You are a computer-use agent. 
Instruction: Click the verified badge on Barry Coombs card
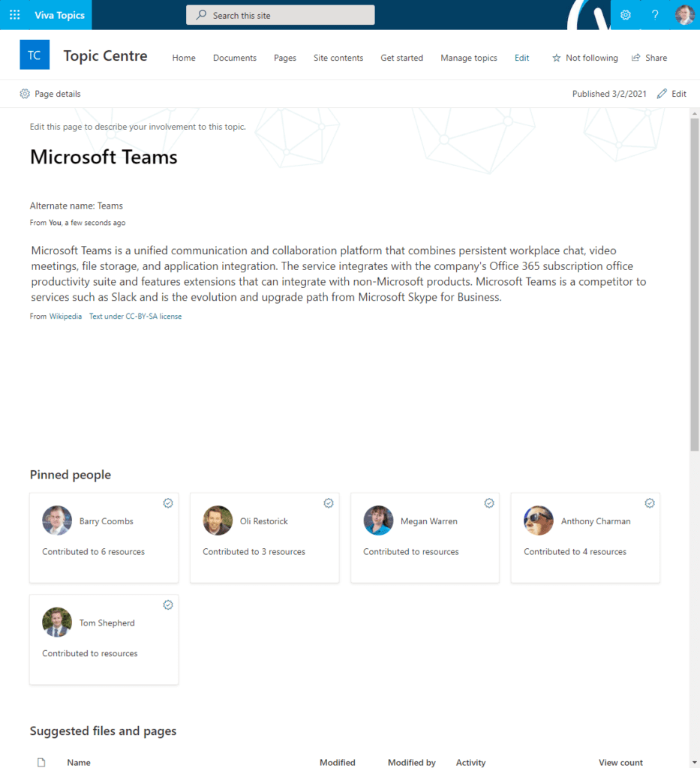pyautogui.click(x=168, y=503)
